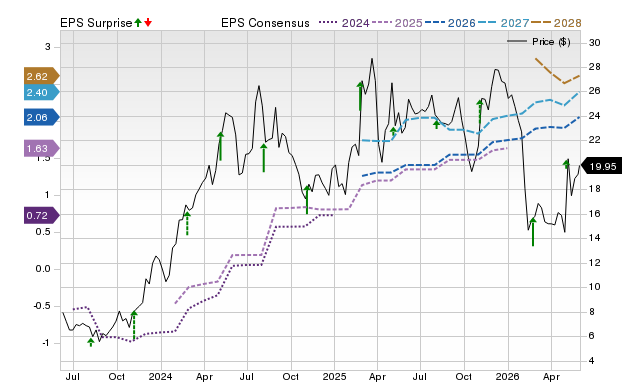The height and width of the screenshot is (382, 640).
Task: Click the lavender 1.63 value tag
Action: tap(42, 149)
